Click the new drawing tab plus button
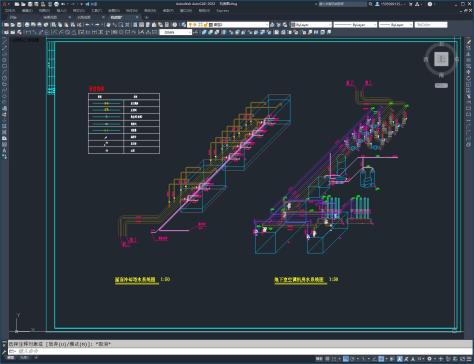 (x=146, y=17)
